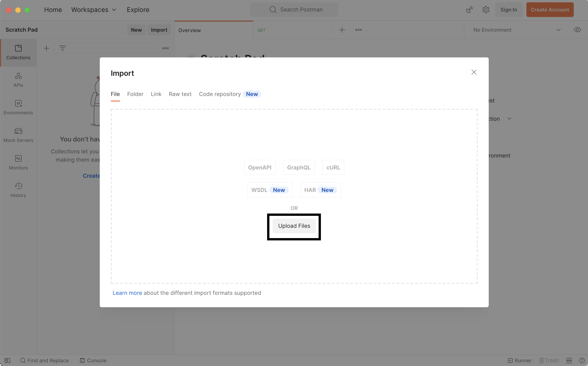Toggle the sidebar visibility icon in status bar

(x=7, y=360)
